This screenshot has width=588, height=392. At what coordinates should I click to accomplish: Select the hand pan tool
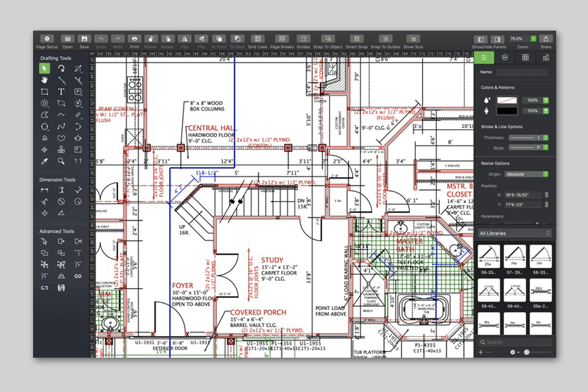click(44, 80)
